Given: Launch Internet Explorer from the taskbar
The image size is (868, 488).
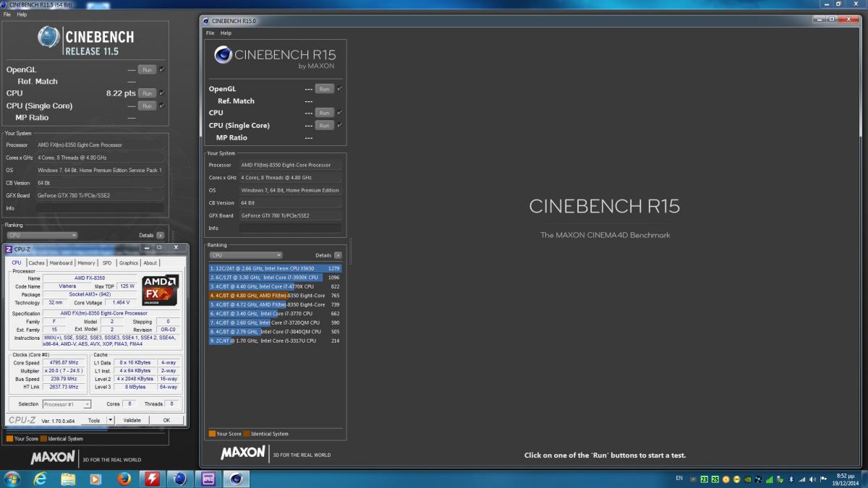Looking at the screenshot, I should (x=41, y=479).
